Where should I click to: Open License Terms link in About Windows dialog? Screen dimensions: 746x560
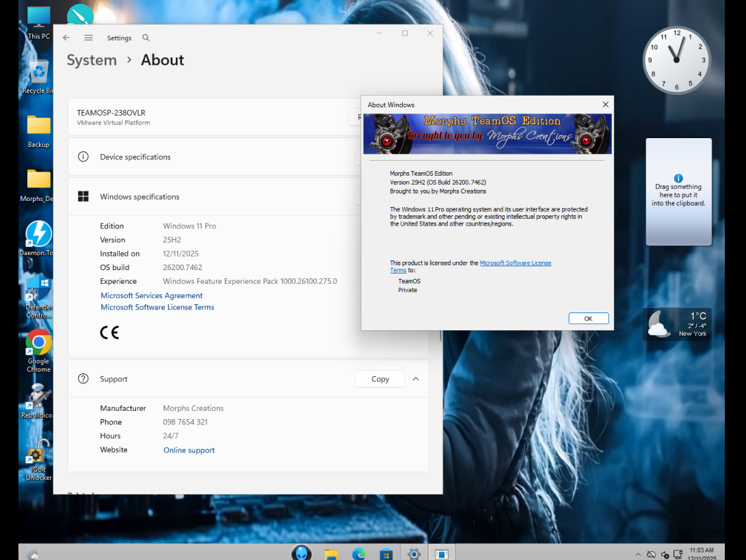coord(516,263)
